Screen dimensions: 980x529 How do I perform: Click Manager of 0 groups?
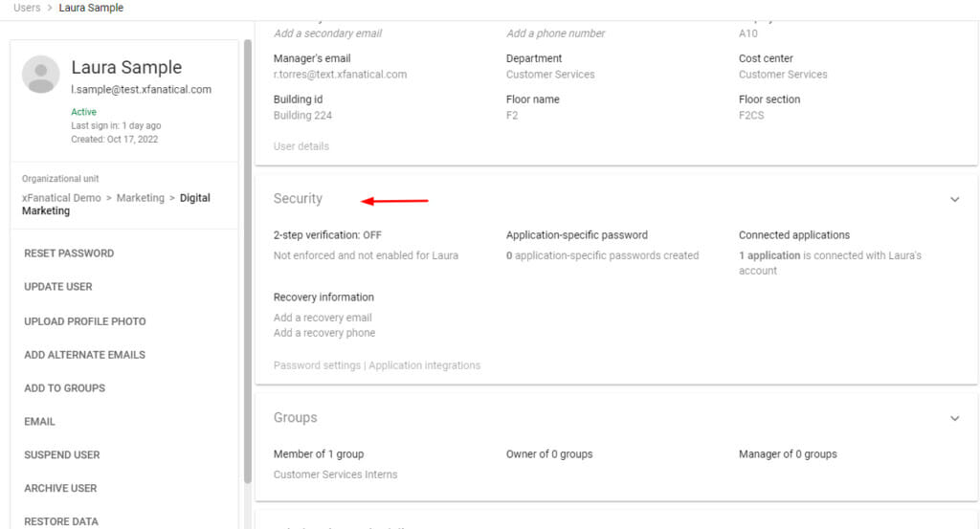[x=788, y=454]
